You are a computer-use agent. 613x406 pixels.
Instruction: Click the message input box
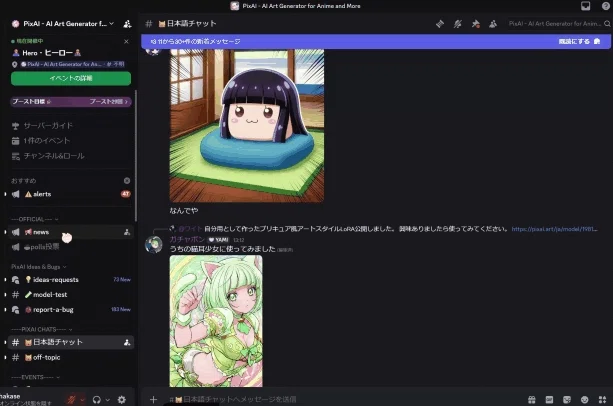pos(344,399)
